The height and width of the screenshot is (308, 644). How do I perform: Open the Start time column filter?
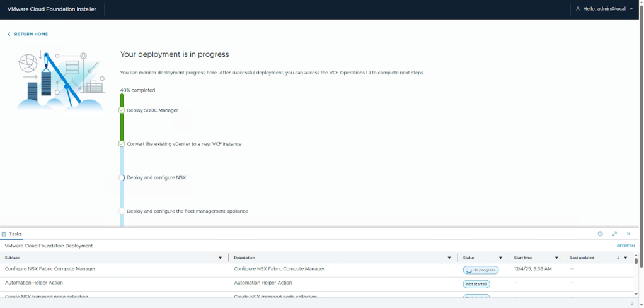(x=556, y=258)
